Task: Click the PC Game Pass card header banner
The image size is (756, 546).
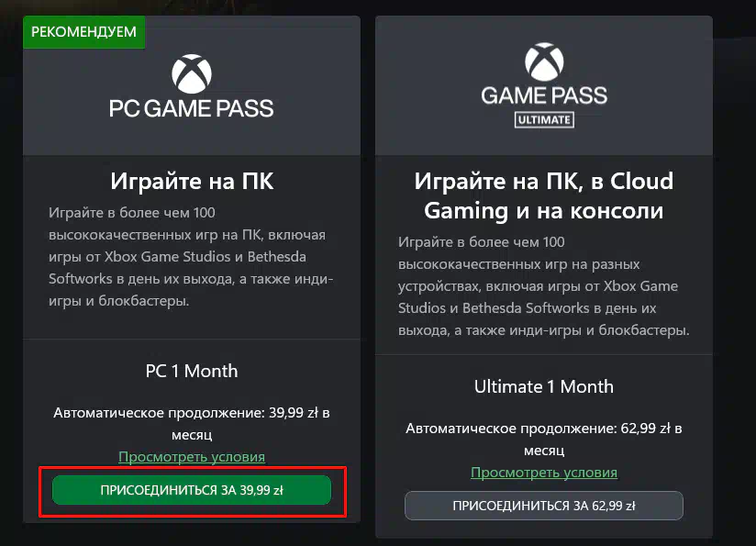Action: pyautogui.click(x=192, y=85)
